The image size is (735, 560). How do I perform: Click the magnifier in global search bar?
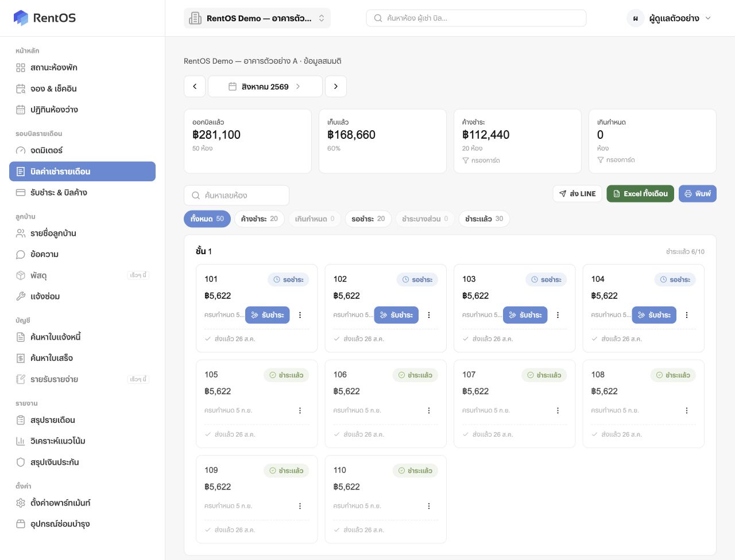coord(378,18)
